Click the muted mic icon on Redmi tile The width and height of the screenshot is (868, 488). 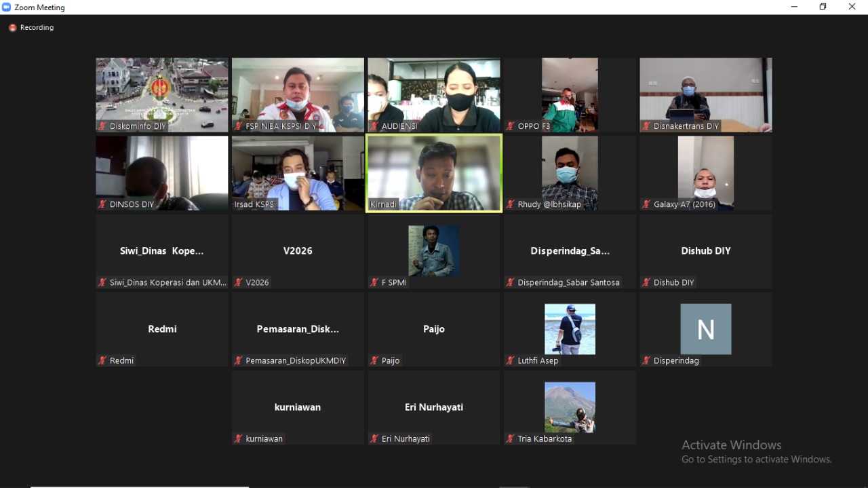pyautogui.click(x=103, y=361)
